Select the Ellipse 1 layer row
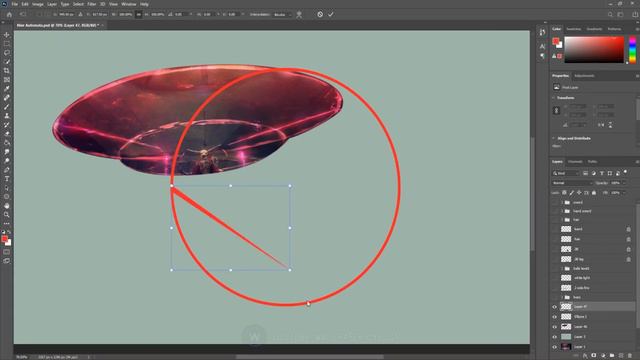Image resolution: width=640 pixels, height=360 pixels. (x=593, y=317)
